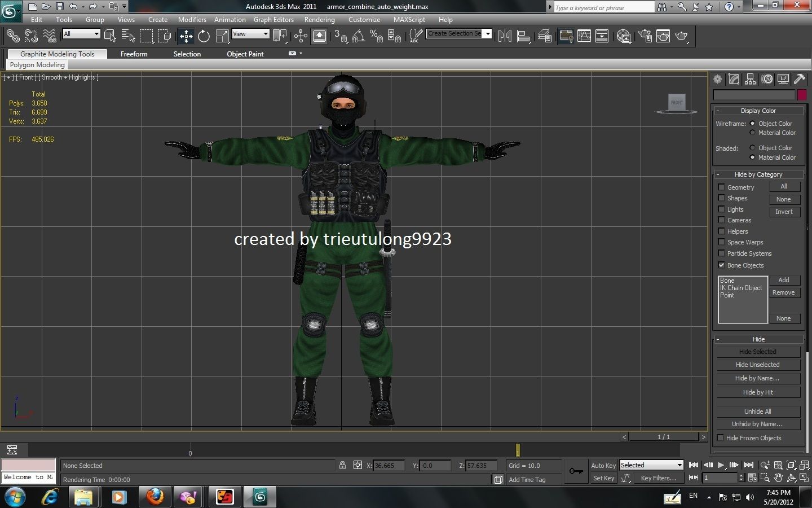Image resolution: width=812 pixels, height=508 pixels.
Task: Open the selection filter All dropdown
Action: point(81,34)
